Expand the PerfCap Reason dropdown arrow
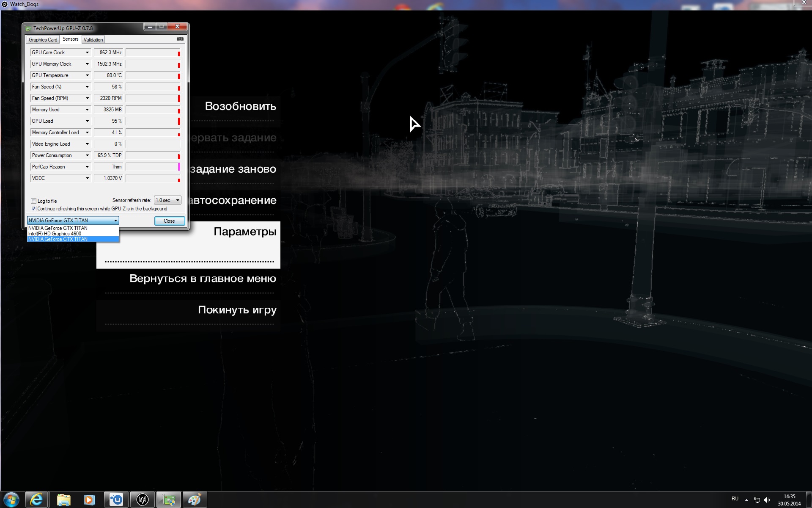The image size is (812, 508). tap(87, 167)
